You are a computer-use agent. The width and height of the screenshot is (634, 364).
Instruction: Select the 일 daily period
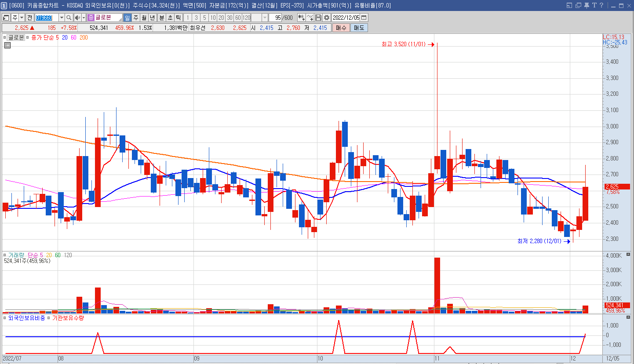point(128,18)
